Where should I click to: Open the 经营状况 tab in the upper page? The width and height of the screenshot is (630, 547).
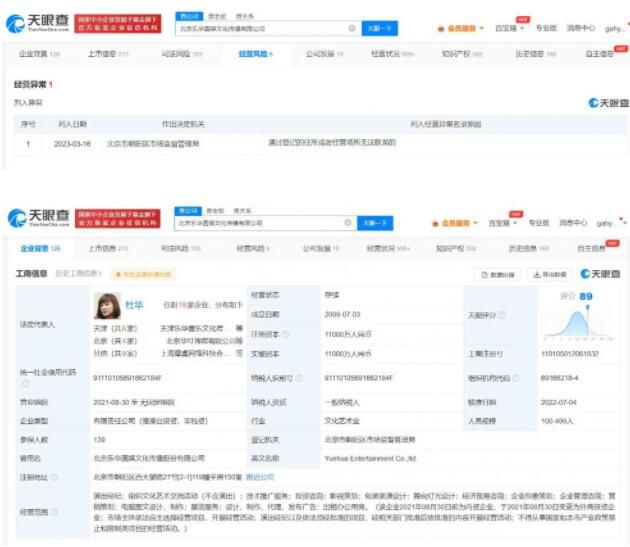[x=393, y=54]
